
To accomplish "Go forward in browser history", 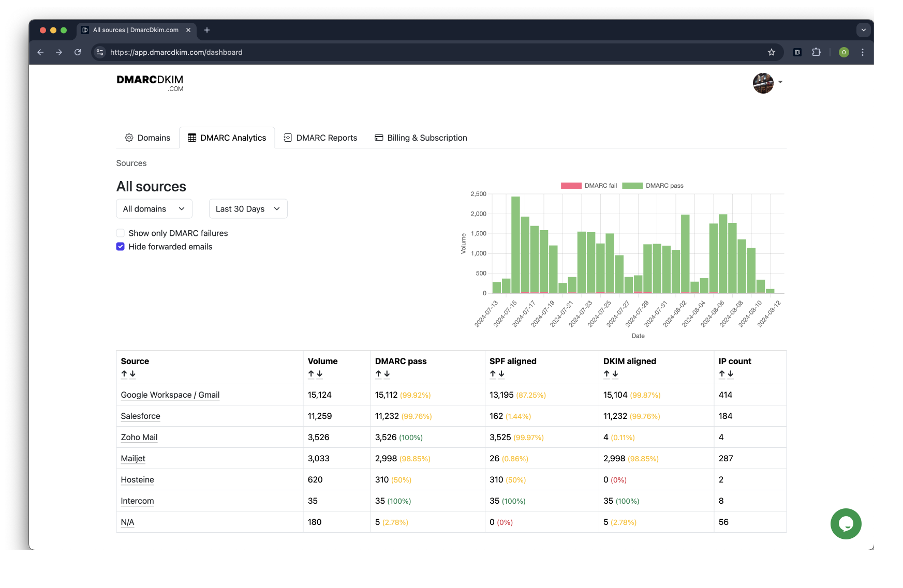I will coord(59,52).
